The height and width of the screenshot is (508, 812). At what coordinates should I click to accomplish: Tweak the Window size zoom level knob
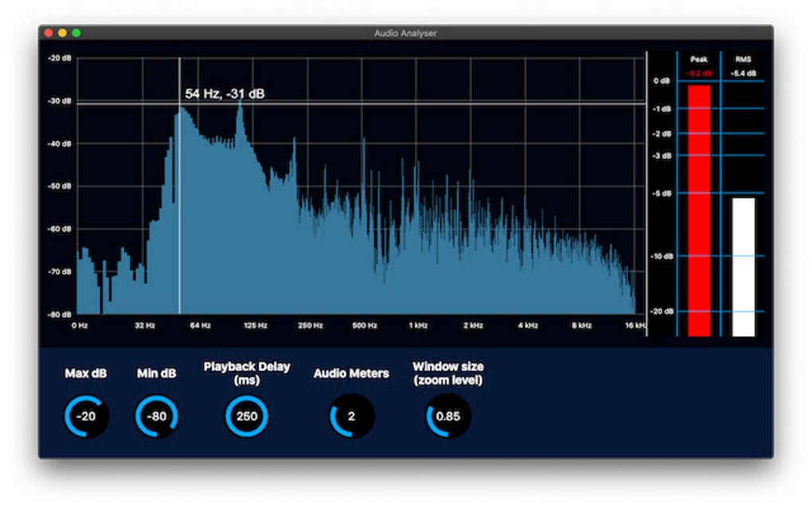point(448,415)
